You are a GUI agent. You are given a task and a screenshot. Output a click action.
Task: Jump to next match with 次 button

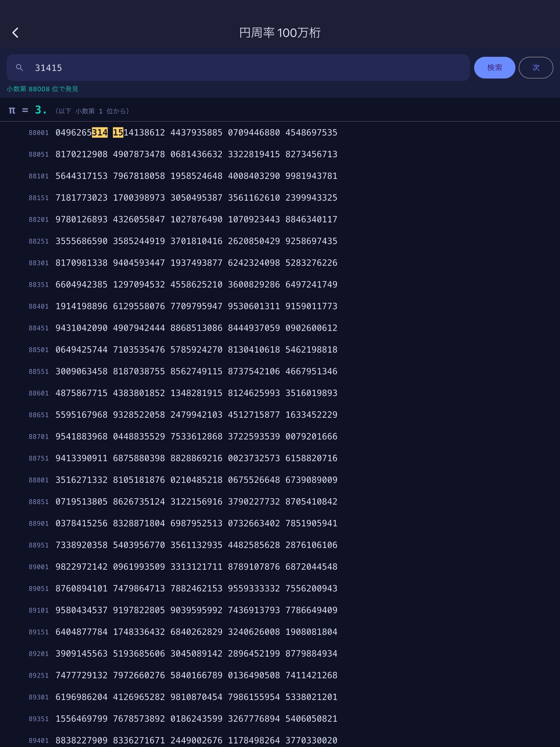tap(536, 68)
